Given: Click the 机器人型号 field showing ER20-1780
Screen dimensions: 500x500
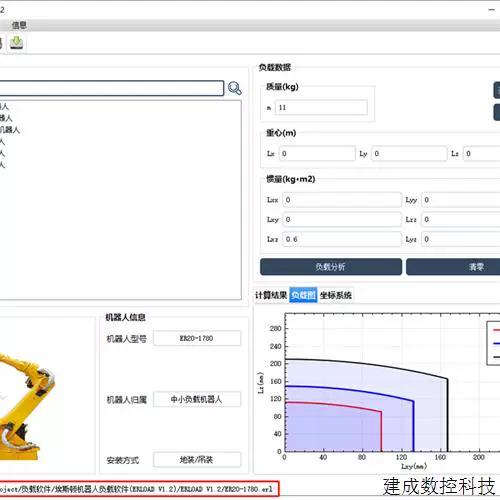Looking at the screenshot, I should (x=197, y=338).
